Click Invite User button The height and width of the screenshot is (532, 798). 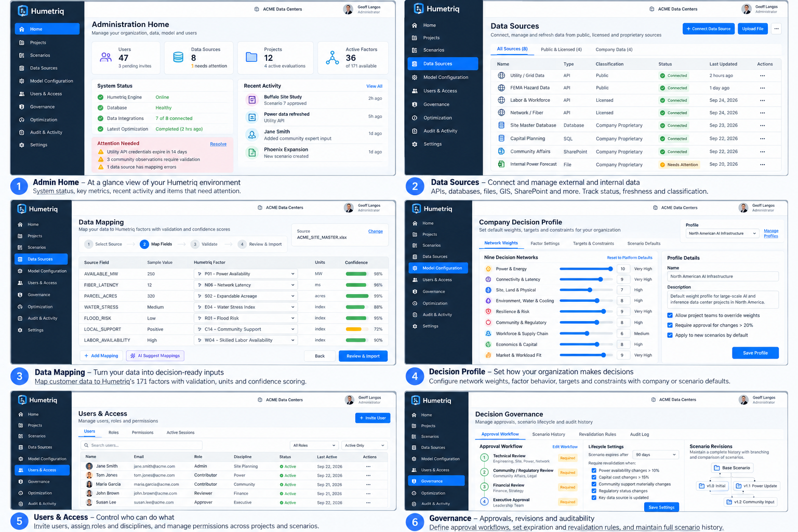(373, 418)
